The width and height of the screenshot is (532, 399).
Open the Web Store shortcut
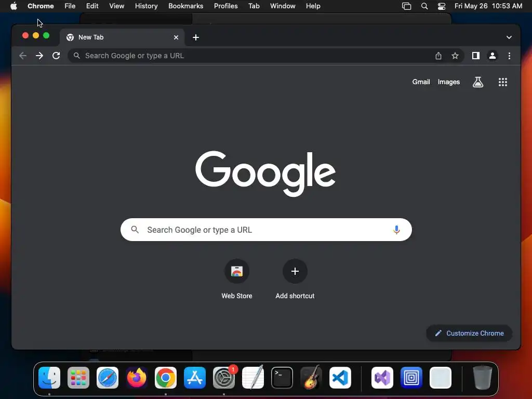[236, 279]
